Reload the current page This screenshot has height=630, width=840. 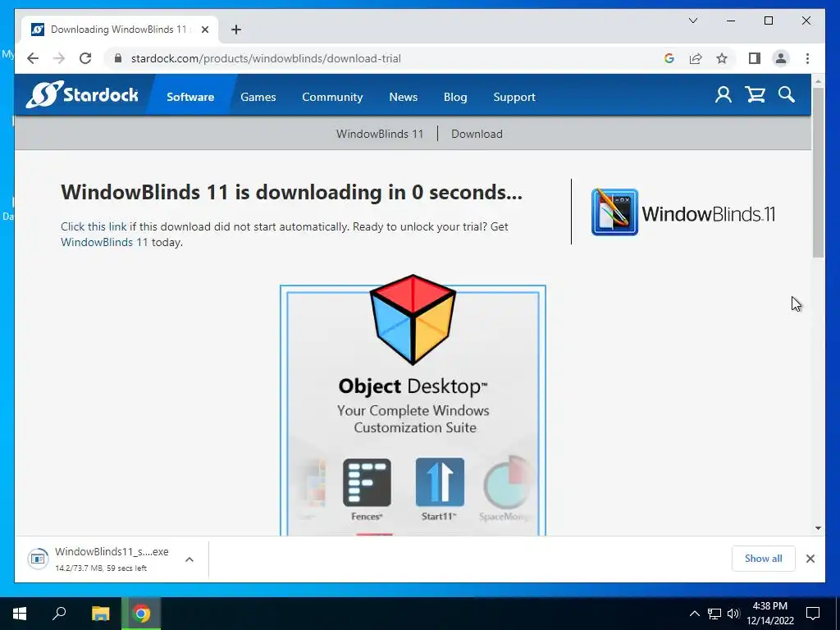coord(85,58)
